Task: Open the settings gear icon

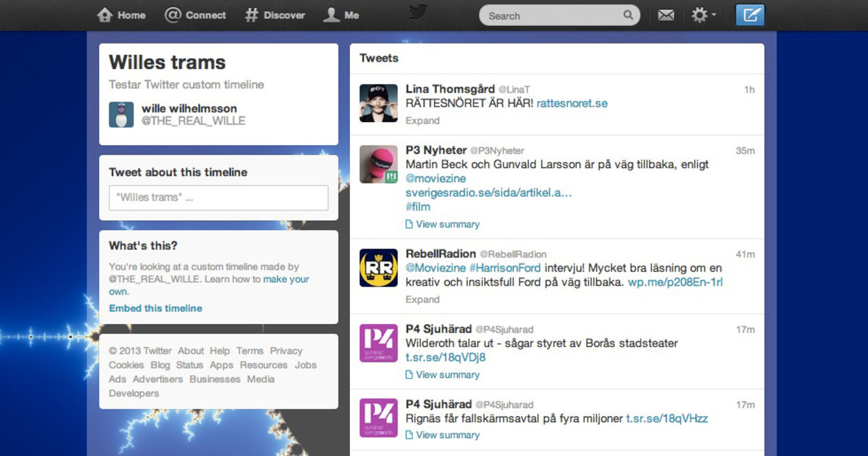Action: (700, 14)
